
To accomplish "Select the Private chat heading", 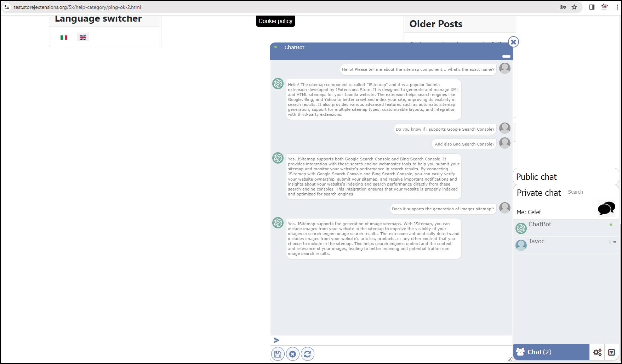I will [539, 193].
